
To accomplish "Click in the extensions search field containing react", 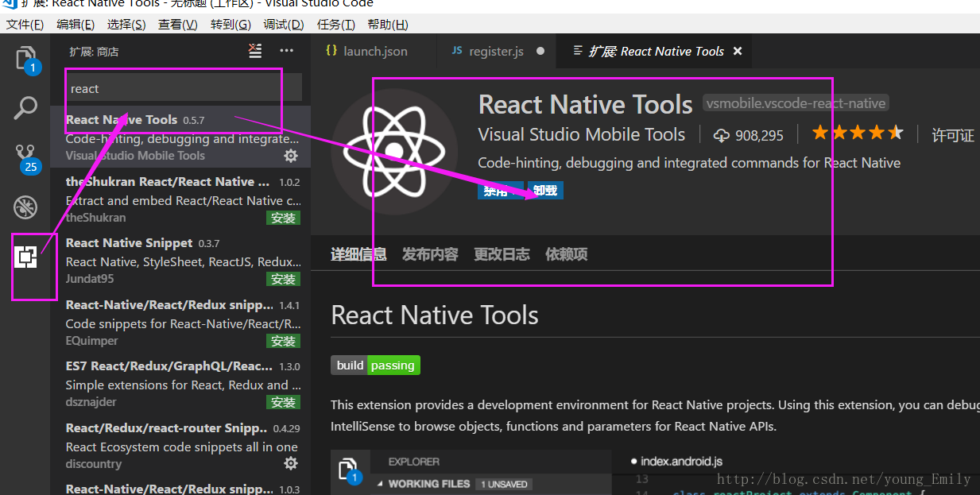I will pos(183,88).
